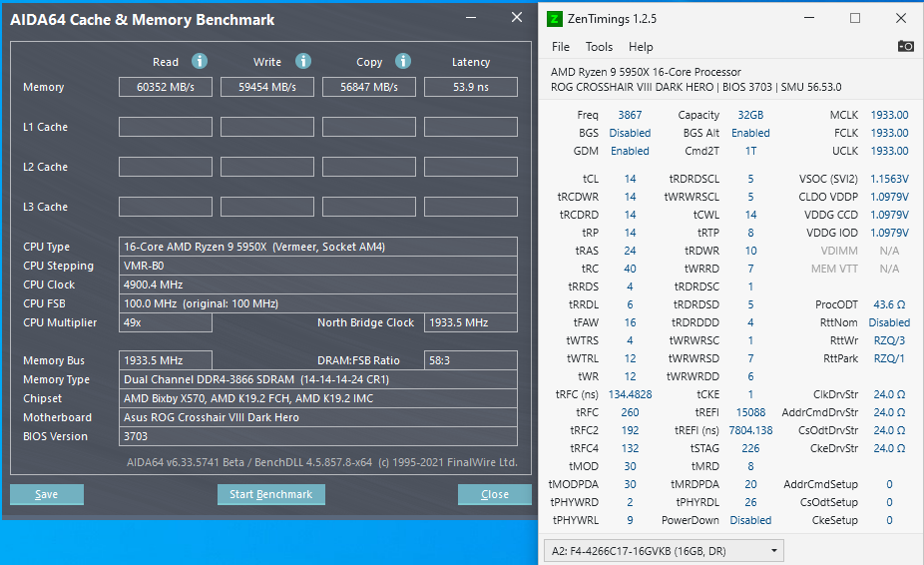Take a screenshot with the camera icon

click(x=905, y=46)
